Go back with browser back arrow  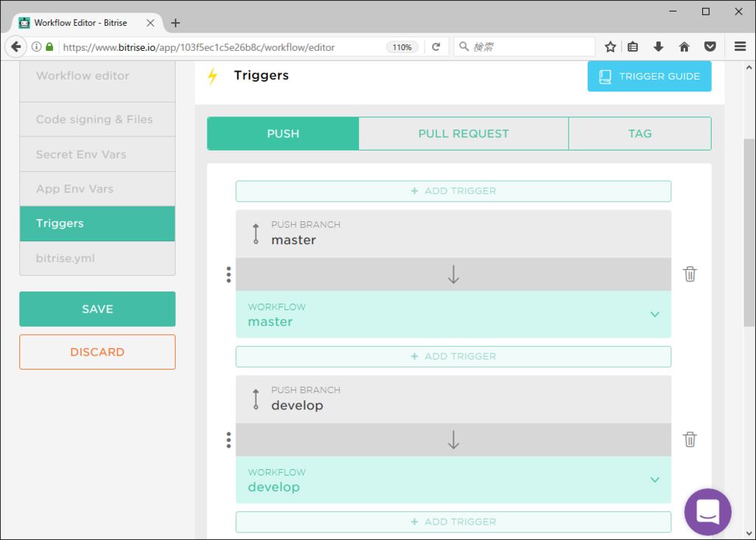click(16, 46)
